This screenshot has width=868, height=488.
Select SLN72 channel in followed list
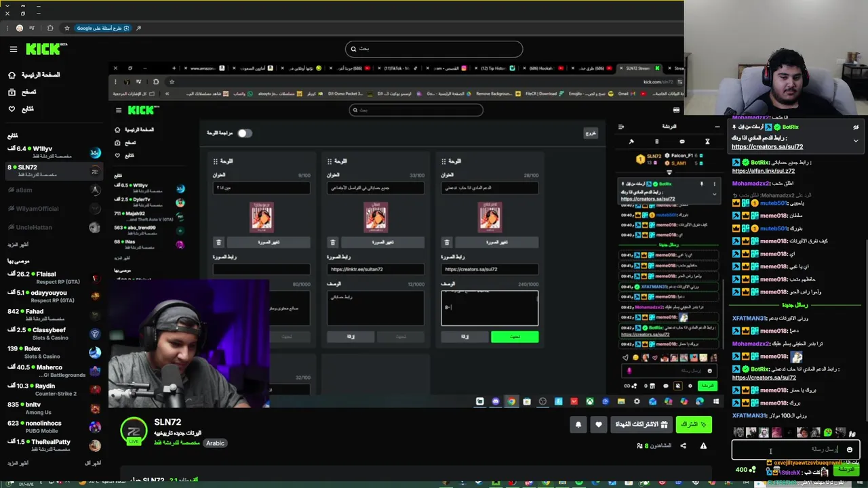(x=53, y=171)
